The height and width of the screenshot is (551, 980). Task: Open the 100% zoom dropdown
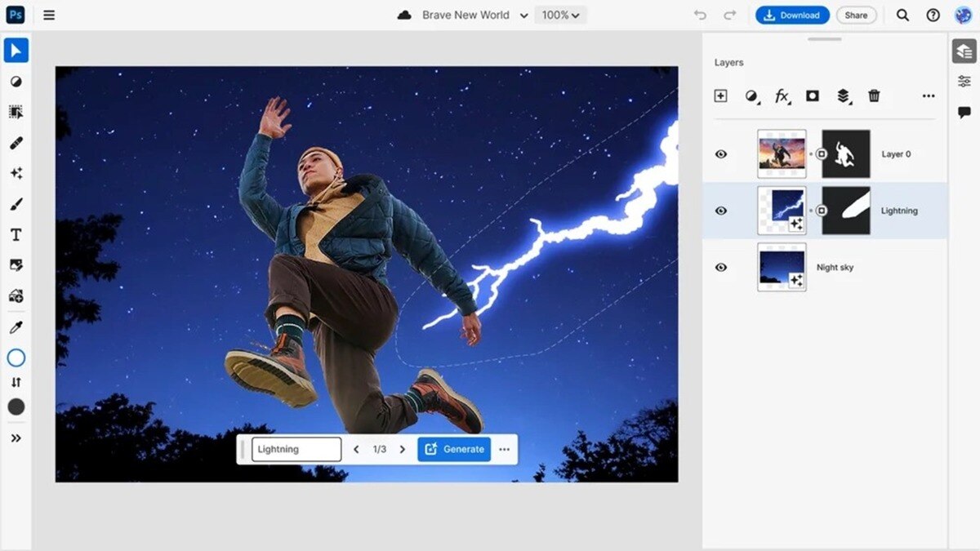click(x=560, y=15)
